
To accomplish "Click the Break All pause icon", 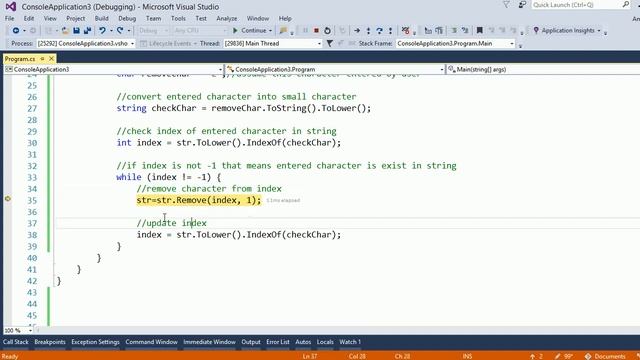I will (x=305, y=31).
